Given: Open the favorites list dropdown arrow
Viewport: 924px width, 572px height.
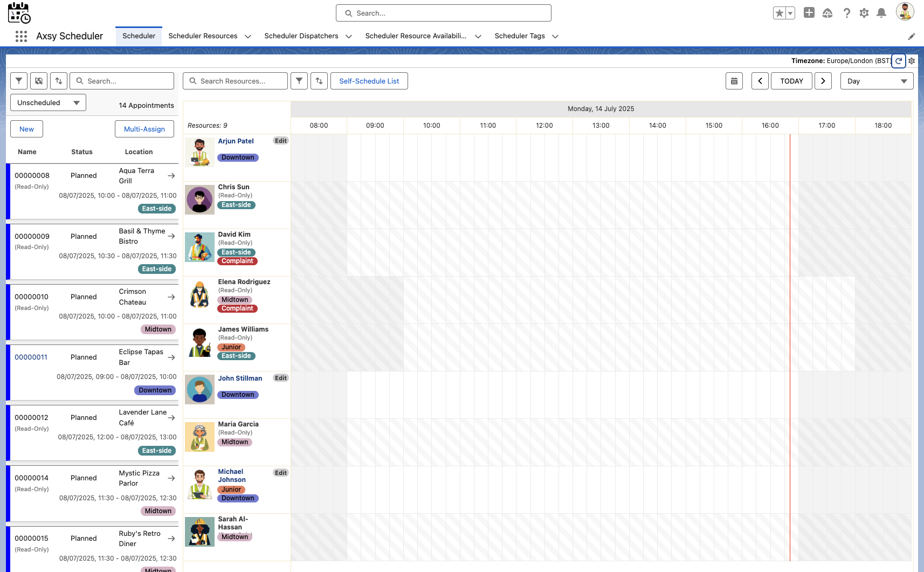Looking at the screenshot, I should coord(790,13).
